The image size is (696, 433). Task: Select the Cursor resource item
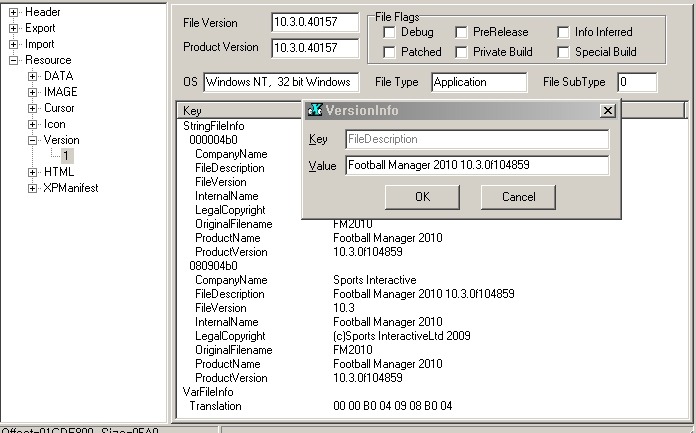(59, 108)
